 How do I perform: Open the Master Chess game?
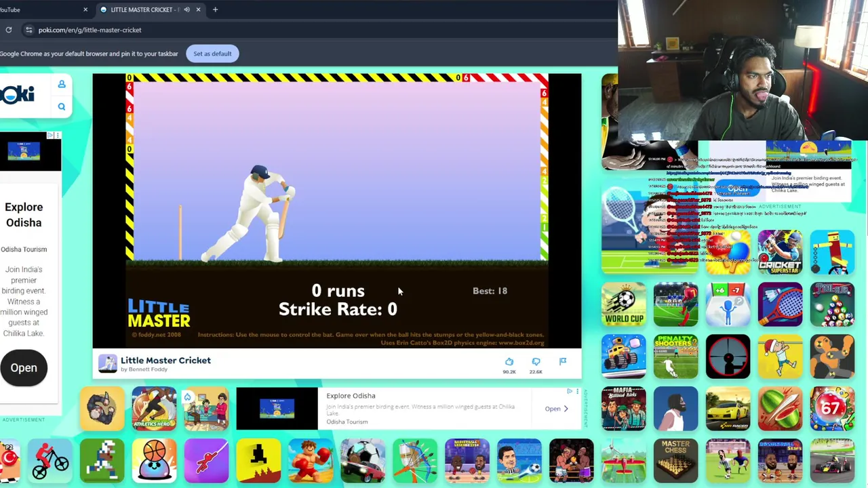pos(676,461)
